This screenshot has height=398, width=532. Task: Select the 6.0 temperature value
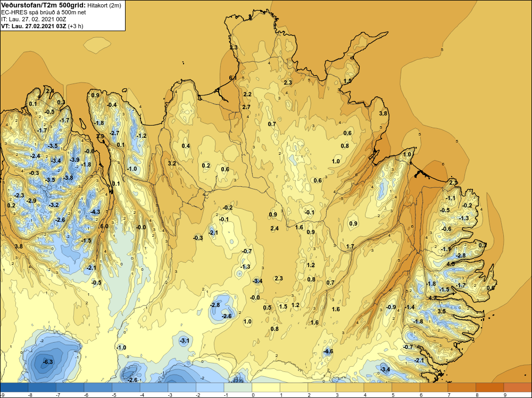pos(104,226)
